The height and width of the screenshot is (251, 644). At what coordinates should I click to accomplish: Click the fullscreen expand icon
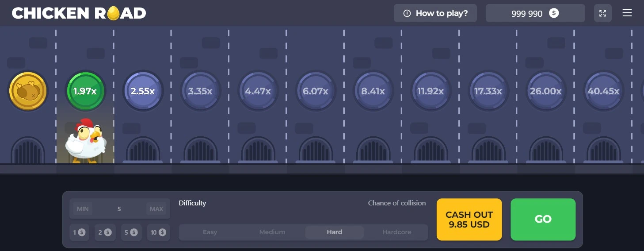(602, 13)
